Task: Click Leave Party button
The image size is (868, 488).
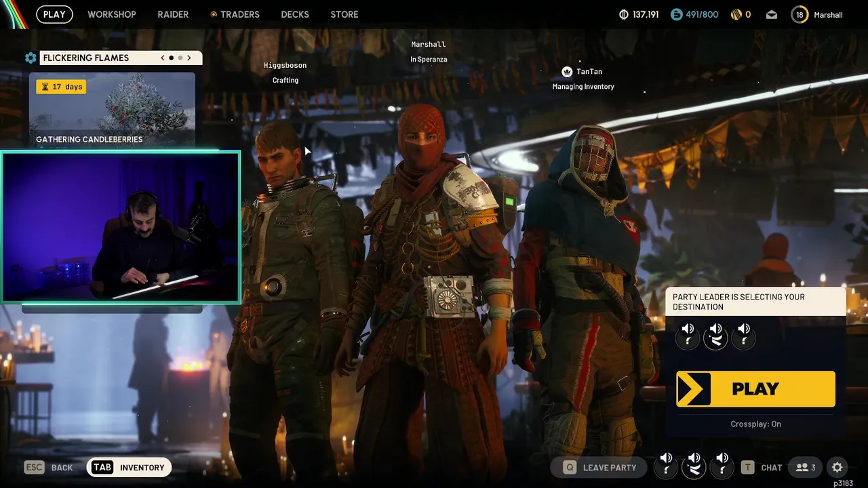Action: [x=599, y=467]
